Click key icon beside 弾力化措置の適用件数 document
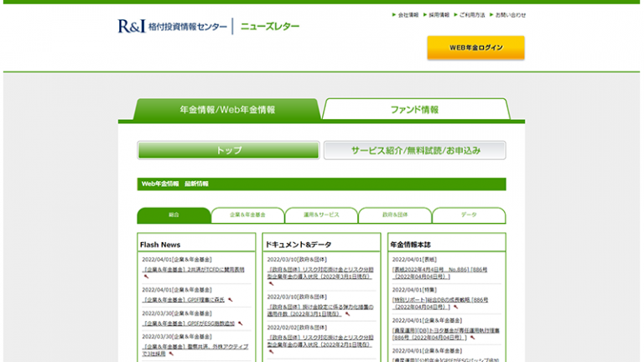 click(x=347, y=314)
